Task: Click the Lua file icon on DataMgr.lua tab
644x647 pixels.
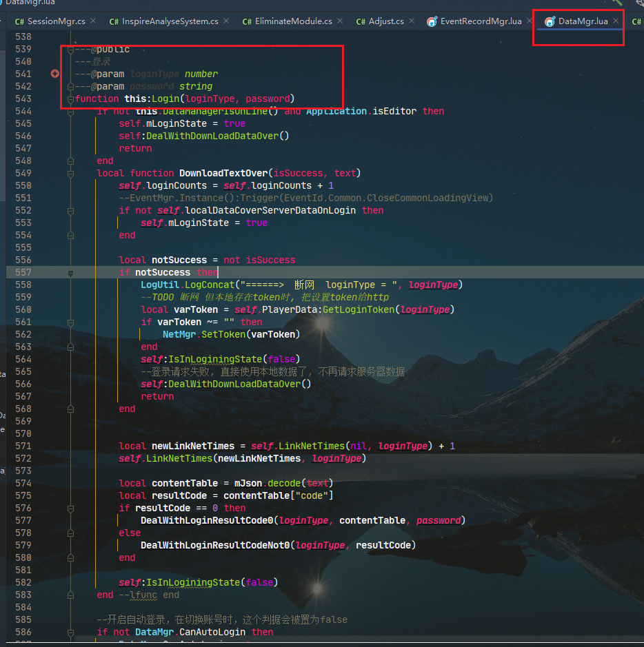Action: tap(550, 21)
